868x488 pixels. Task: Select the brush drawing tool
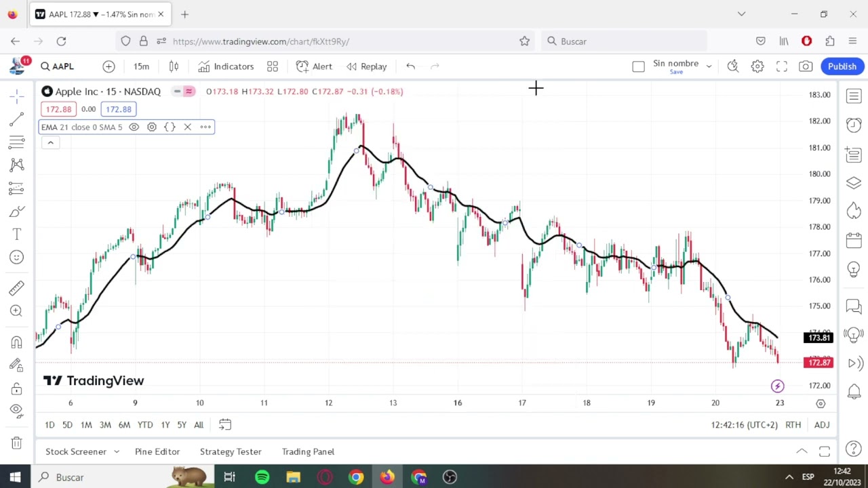pyautogui.click(x=17, y=211)
